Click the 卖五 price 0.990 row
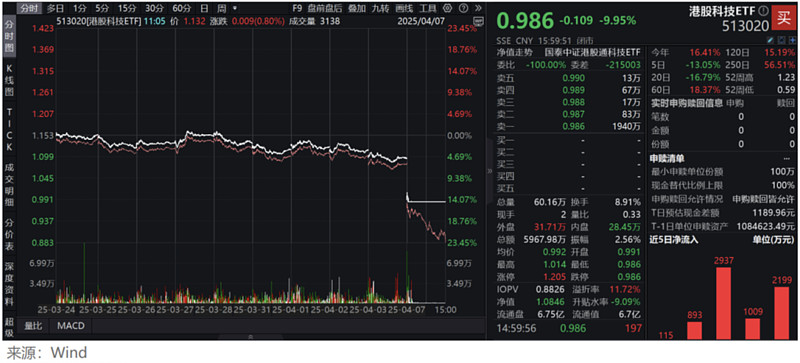This screenshot has width=800, height=363. [568, 78]
